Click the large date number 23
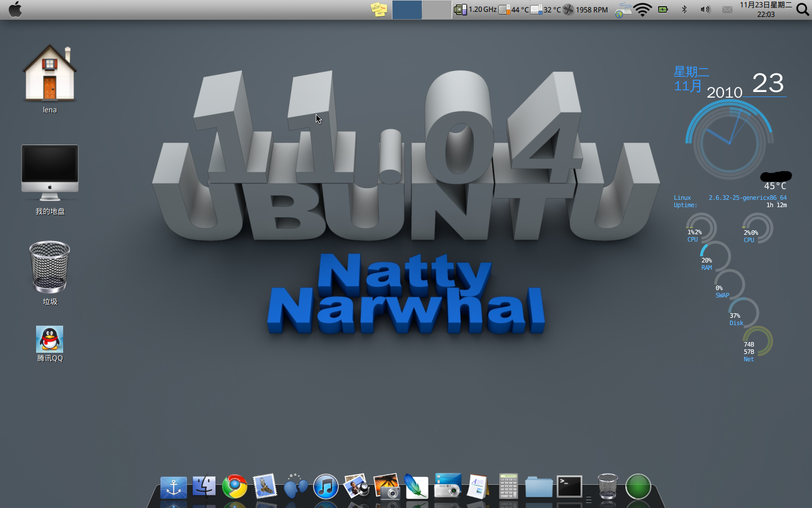The image size is (812, 508). pos(768,83)
